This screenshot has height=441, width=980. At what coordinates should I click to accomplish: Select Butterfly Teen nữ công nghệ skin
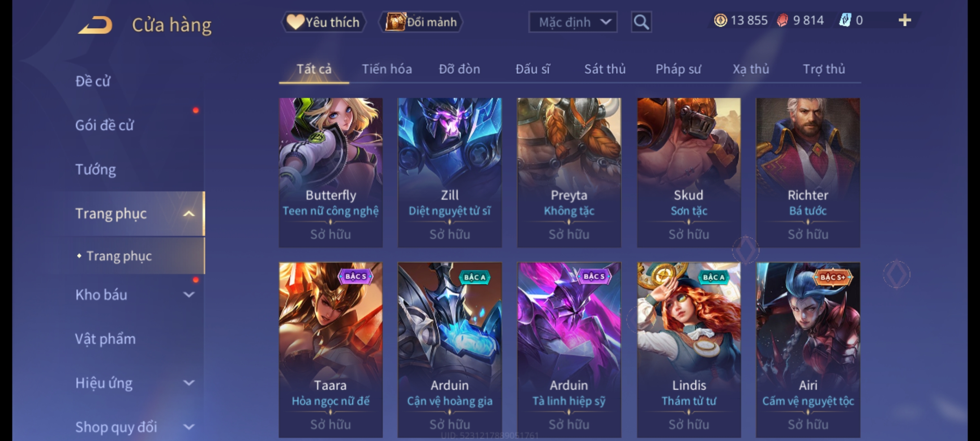pyautogui.click(x=331, y=172)
